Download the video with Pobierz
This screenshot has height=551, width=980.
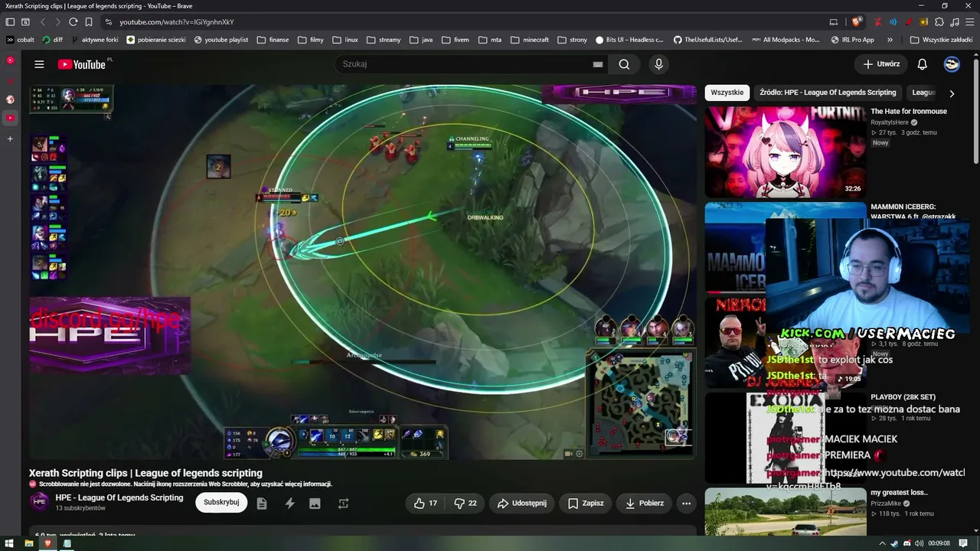[x=644, y=503]
